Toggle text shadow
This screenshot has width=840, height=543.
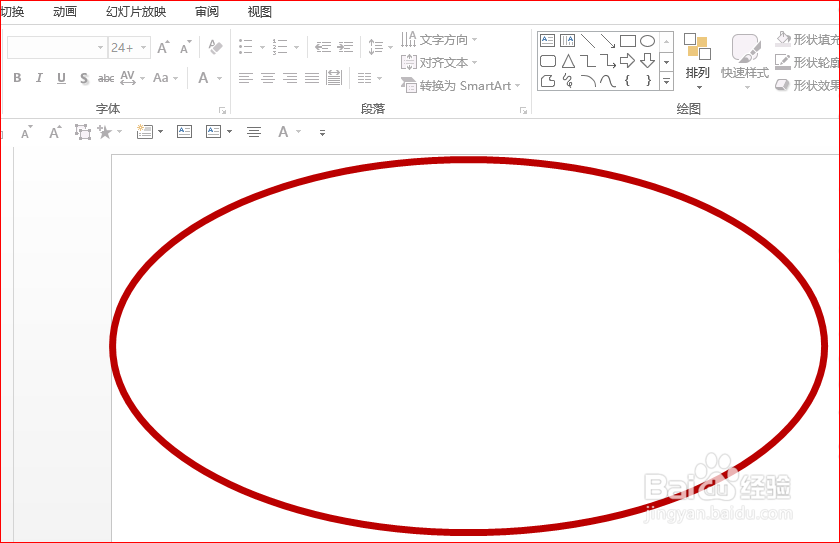84,78
